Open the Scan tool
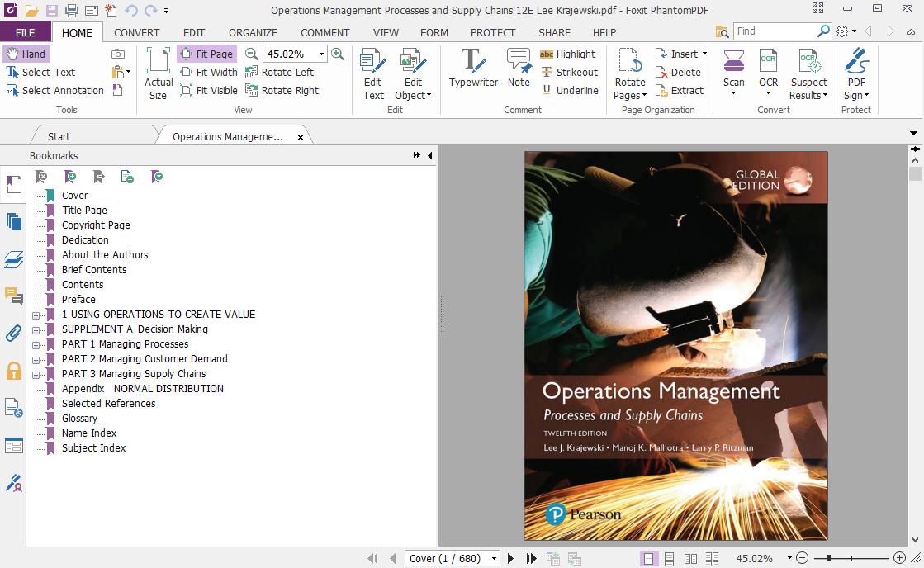This screenshot has width=924, height=568. [733, 72]
